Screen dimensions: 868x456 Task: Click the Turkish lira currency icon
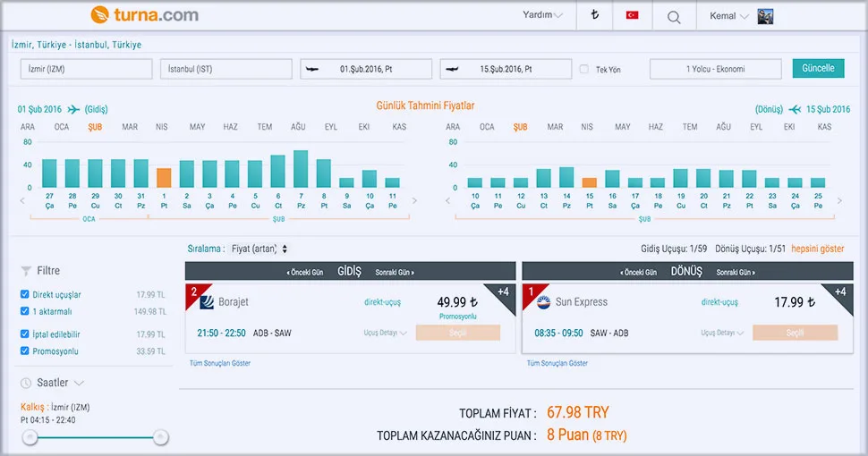593,15
